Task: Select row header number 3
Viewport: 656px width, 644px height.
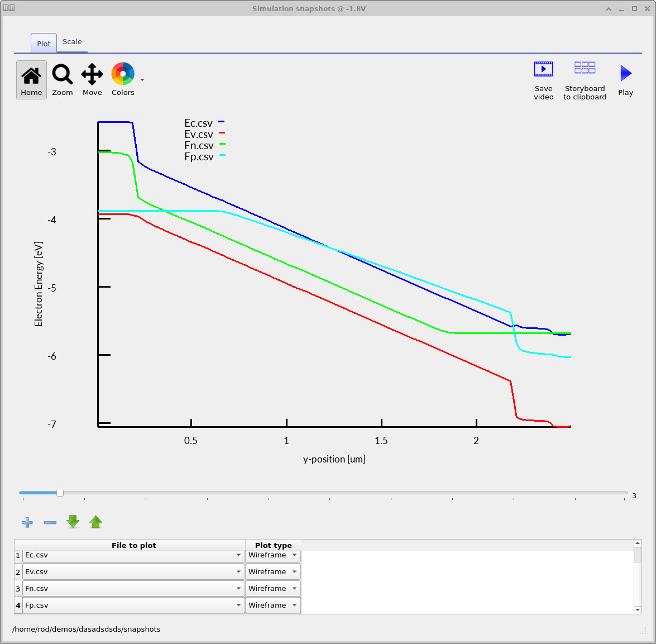Action: click(18, 589)
